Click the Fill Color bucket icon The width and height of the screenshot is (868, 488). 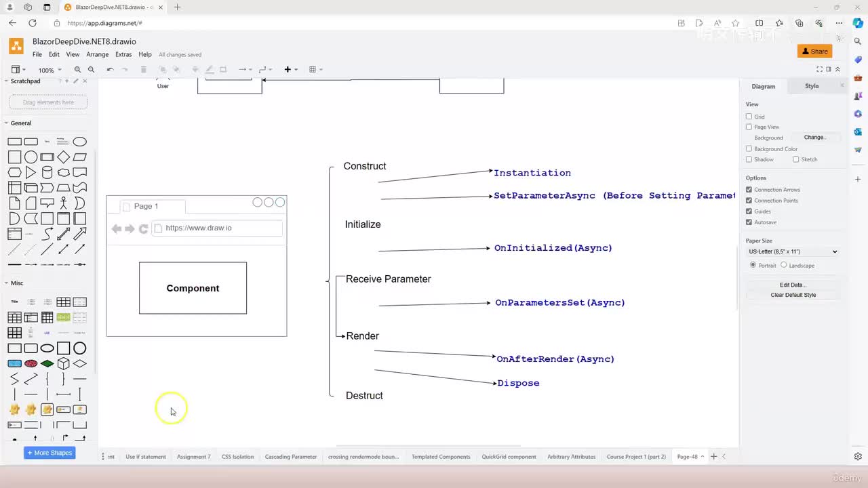[195, 70]
